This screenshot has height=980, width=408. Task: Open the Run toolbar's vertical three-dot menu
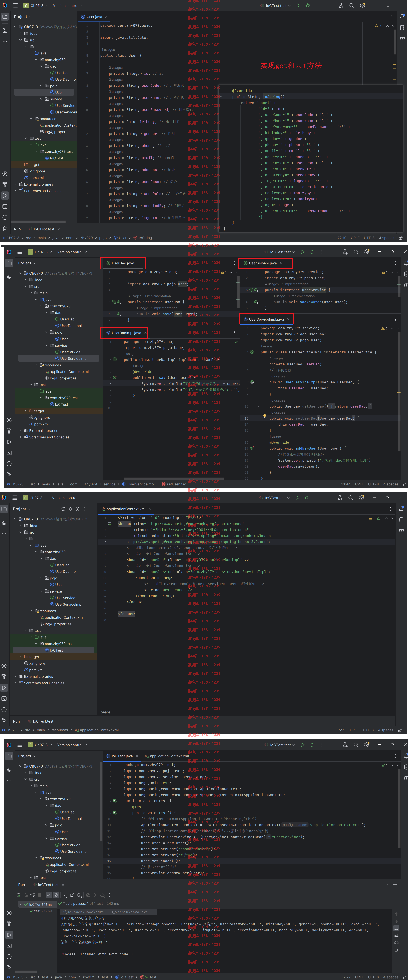(109, 895)
